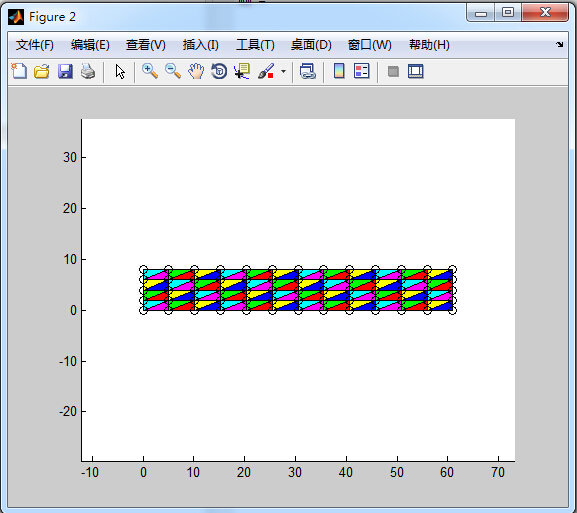Activate the Pan hand tool
Image resolution: width=577 pixels, height=513 pixels.
(x=196, y=71)
